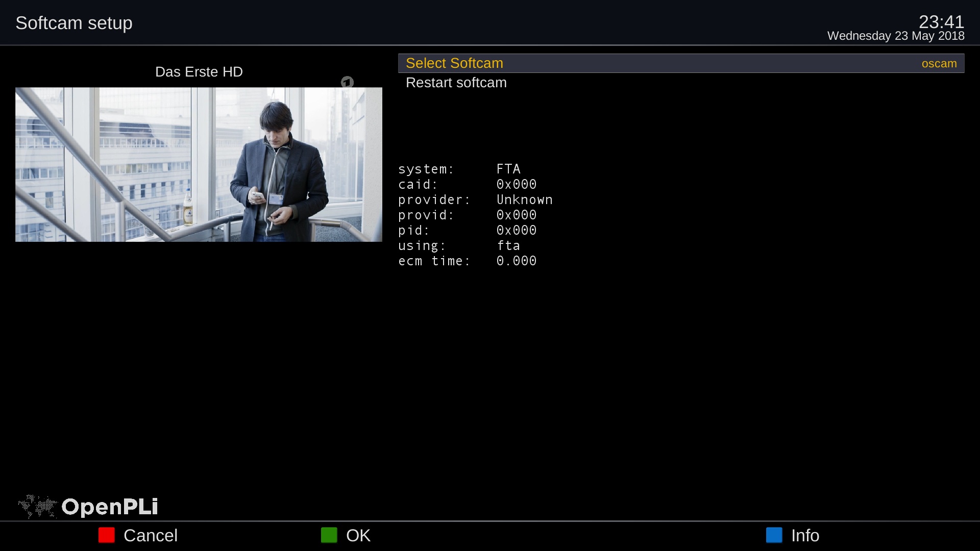Click the 'pid: 0x000' info line

coord(468,230)
